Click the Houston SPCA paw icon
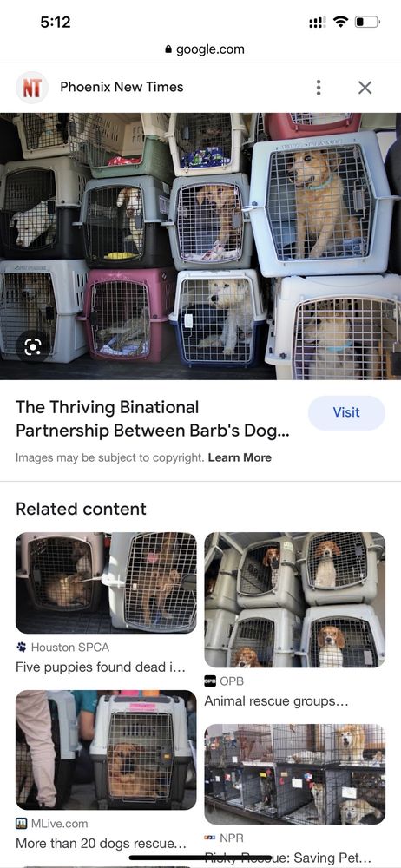The width and height of the screenshot is (401, 868). (x=21, y=647)
